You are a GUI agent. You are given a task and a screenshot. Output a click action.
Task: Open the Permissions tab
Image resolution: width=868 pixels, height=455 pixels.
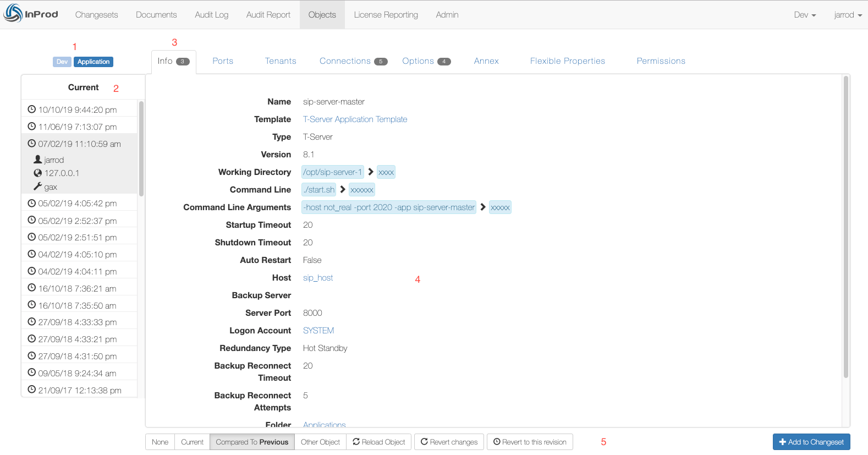click(661, 61)
